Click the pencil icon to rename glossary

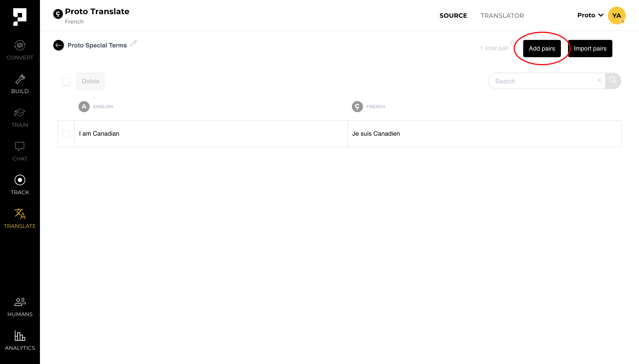pyautogui.click(x=134, y=43)
